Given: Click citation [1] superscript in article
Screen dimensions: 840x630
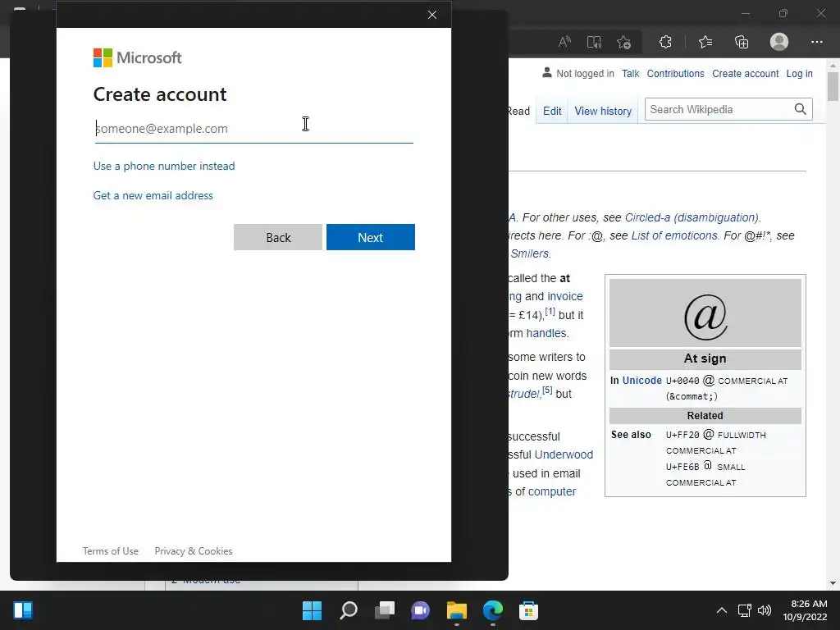Looking at the screenshot, I should click(x=550, y=311).
